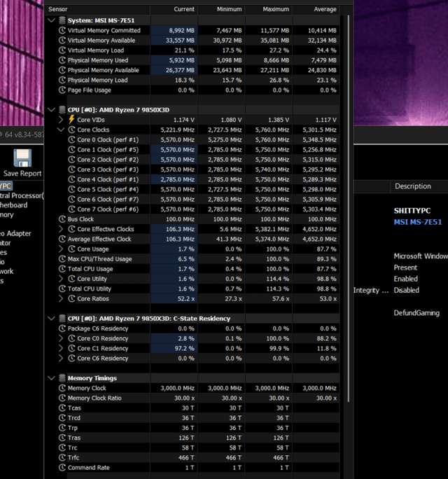The width and height of the screenshot is (448, 479).
Task: Expand the Core Effective Clocks row
Action: click(x=61, y=229)
